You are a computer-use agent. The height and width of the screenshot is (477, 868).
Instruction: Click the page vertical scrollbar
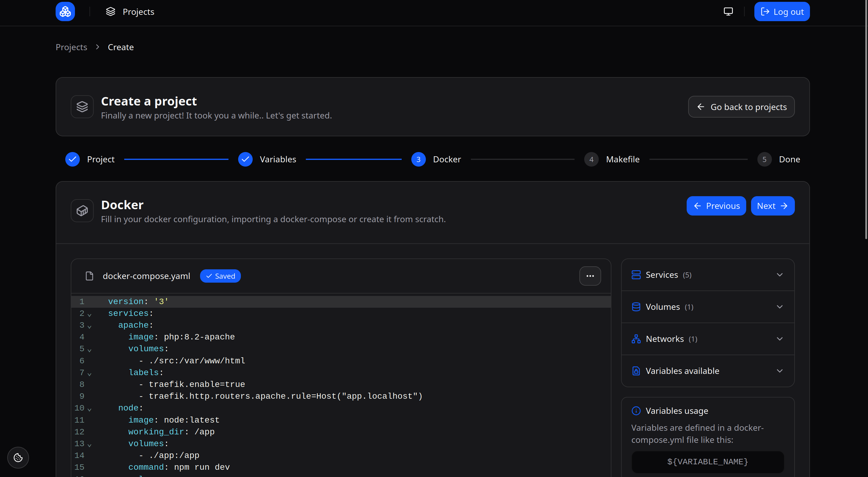[x=866, y=118]
